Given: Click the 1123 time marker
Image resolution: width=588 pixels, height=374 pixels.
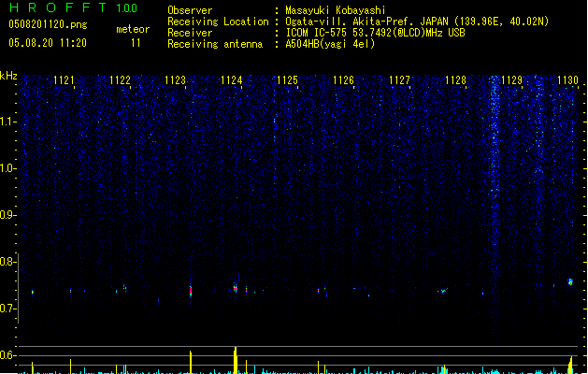Looking at the screenshot, I should tap(176, 80).
